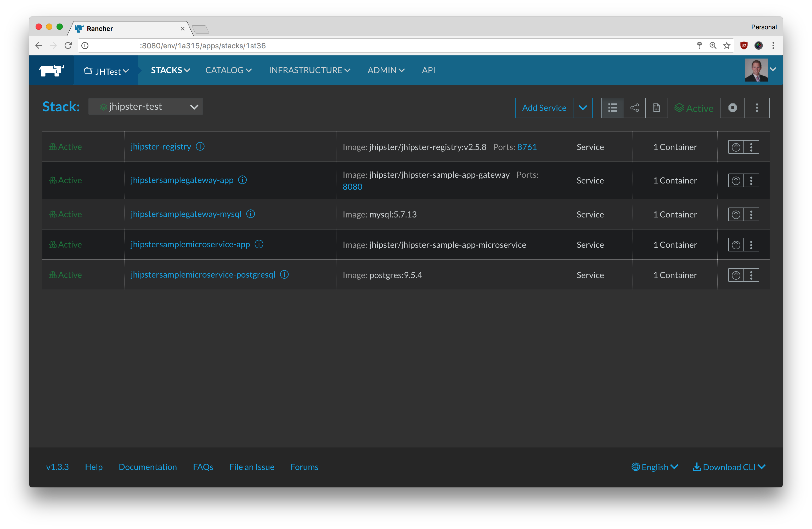Open port 8080 link

click(x=352, y=187)
